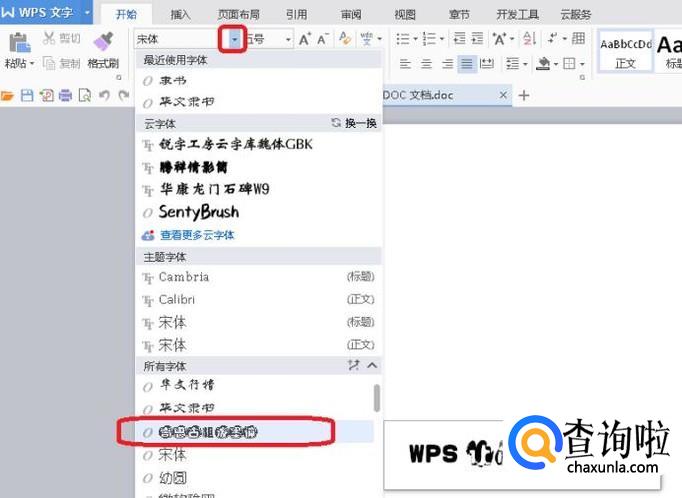The image size is (682, 498).
Task: Decrease font size with A- icon
Action: pyautogui.click(x=323, y=39)
